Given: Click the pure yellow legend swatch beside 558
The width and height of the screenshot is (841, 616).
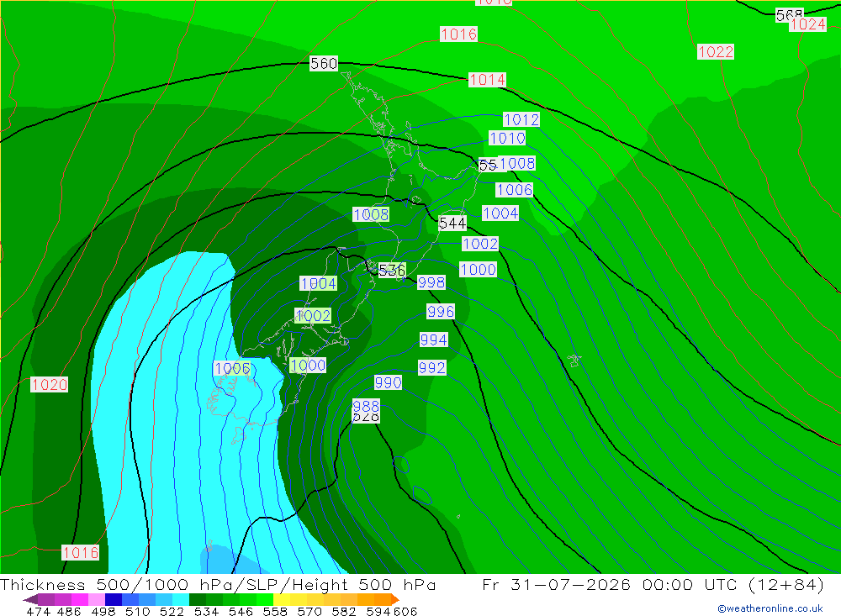Looking at the screenshot, I should tap(282, 599).
